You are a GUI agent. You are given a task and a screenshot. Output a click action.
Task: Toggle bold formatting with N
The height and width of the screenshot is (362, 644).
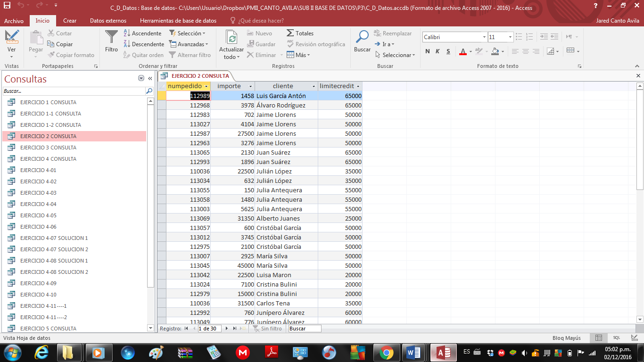(x=428, y=51)
